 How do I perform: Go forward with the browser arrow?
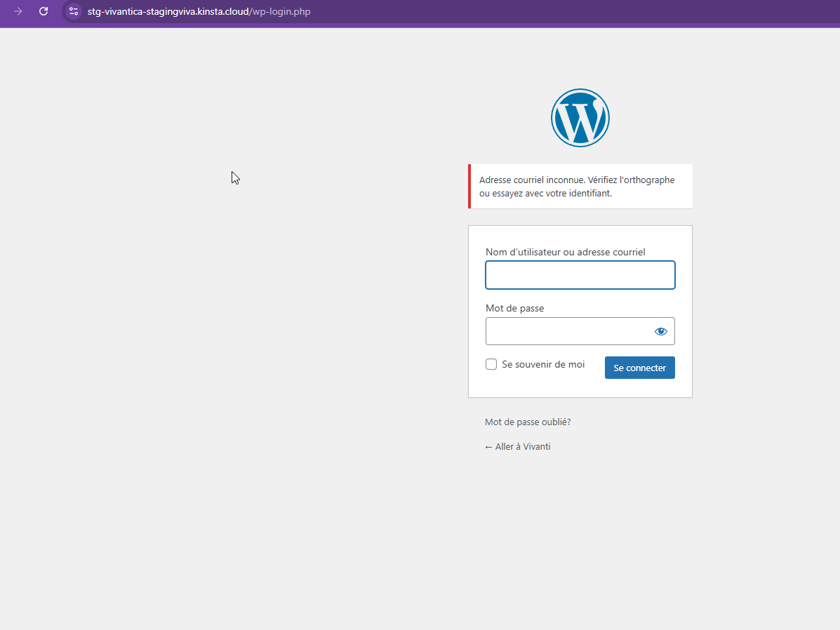[x=18, y=11]
